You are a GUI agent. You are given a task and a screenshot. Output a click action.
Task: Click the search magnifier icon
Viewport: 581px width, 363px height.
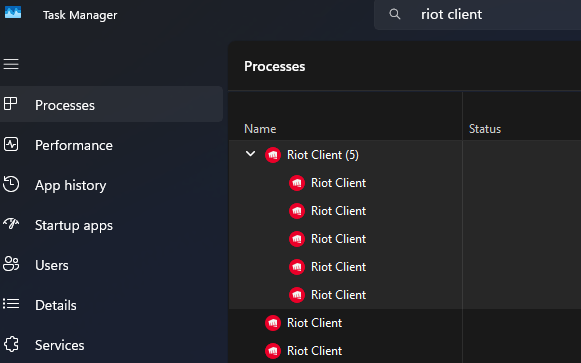click(395, 14)
